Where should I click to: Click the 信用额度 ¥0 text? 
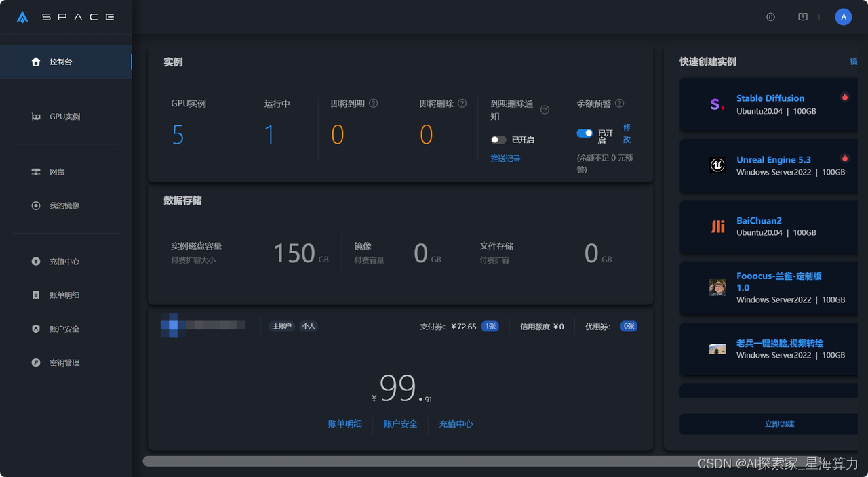(542, 327)
